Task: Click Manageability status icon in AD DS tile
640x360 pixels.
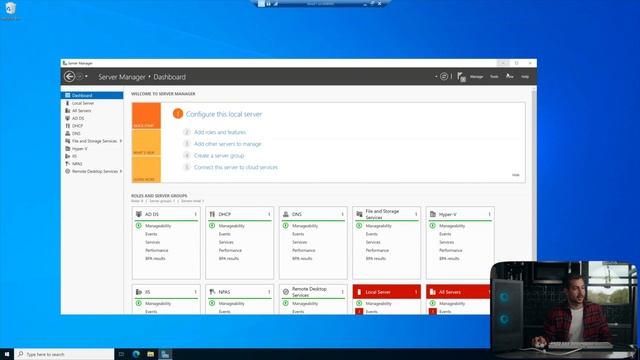Action: click(139, 226)
